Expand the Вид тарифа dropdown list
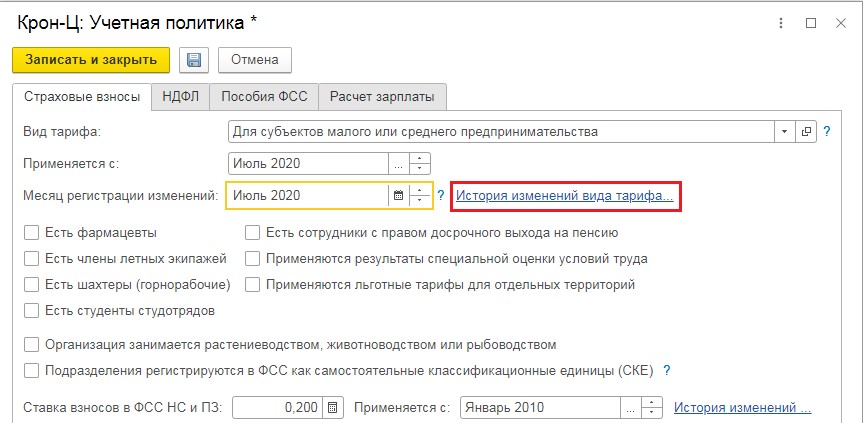Screen dimensions: 863x423 [x=783, y=131]
